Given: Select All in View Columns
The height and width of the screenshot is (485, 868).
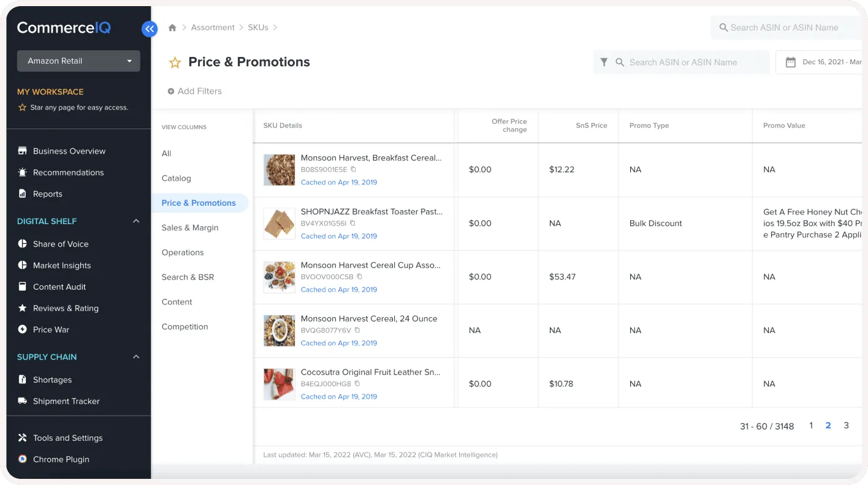Looking at the screenshot, I should 166,154.
